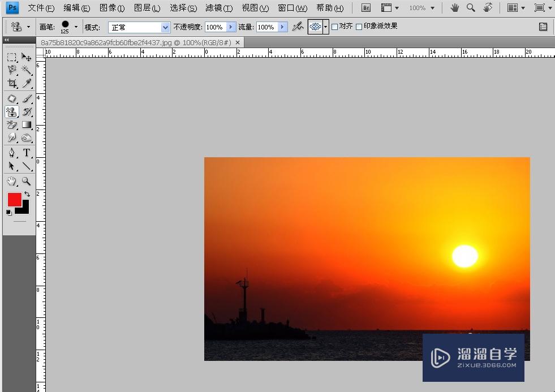Select the Rectangular Marquee tool
555x392 pixels.
point(11,57)
